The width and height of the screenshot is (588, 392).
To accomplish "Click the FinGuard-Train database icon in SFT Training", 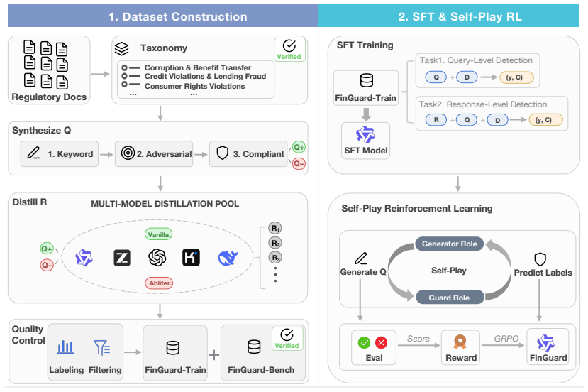I will tap(367, 80).
